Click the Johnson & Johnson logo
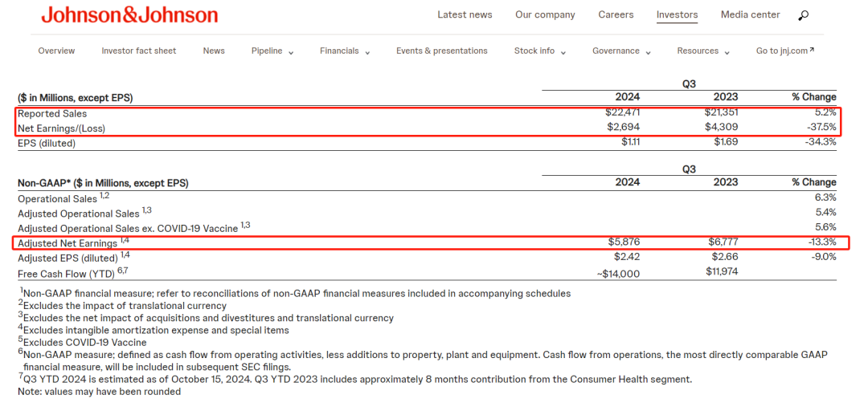 [129, 15]
